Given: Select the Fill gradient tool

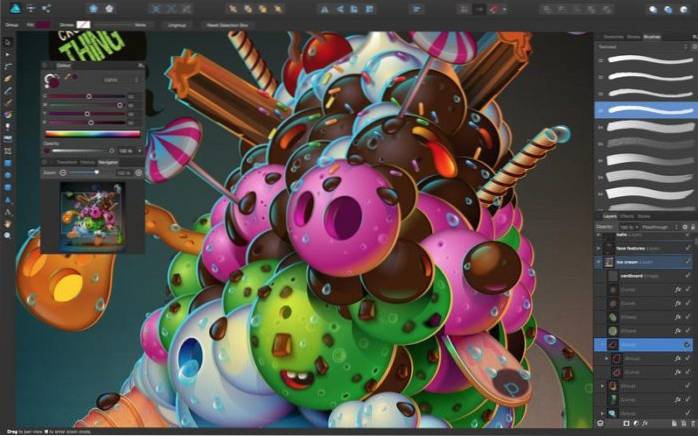Looking at the screenshot, I should tap(8, 114).
